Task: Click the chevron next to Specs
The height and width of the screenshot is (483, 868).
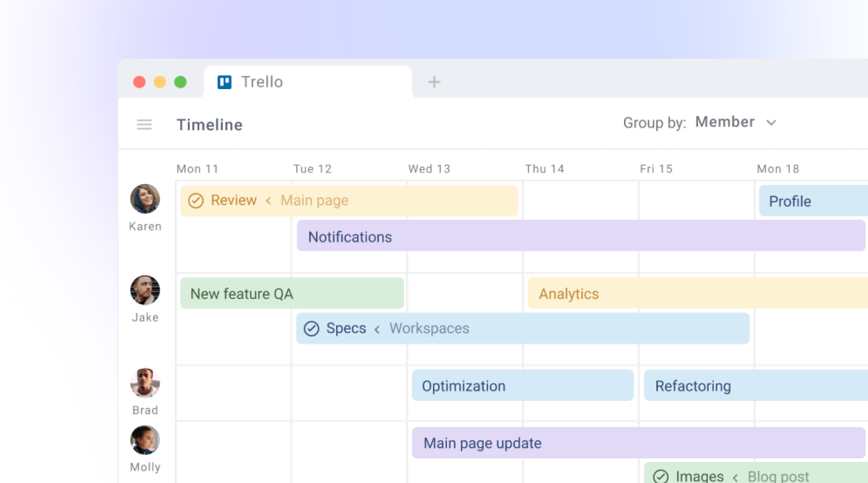Action: [377, 329]
